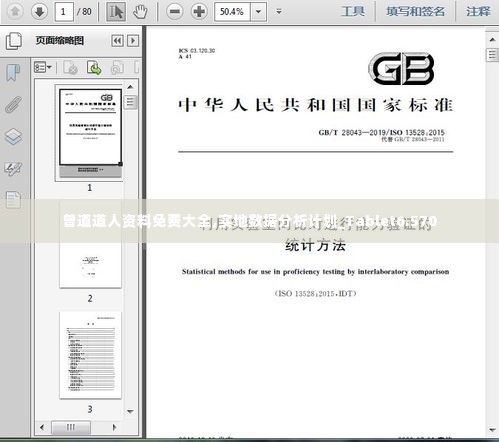This screenshot has width=499, height=442.
Task: Click the document scroll down arrow
Action: (492, 430)
